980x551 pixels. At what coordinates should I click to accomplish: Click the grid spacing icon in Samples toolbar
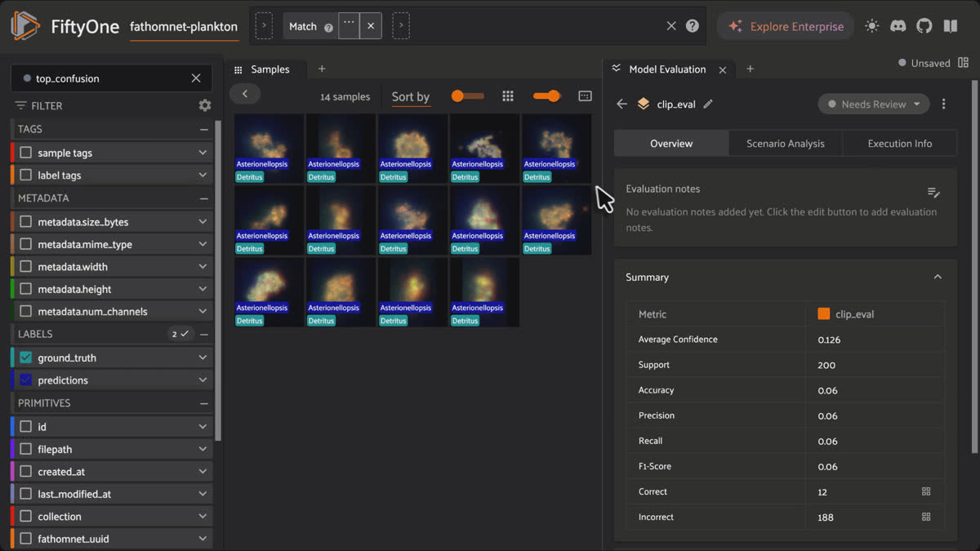coord(508,96)
